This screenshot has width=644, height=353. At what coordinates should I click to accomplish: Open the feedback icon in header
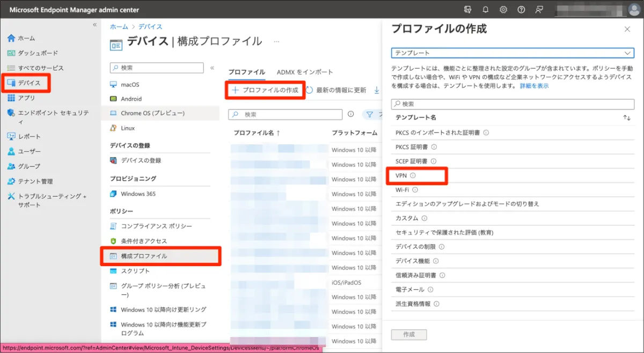tap(539, 10)
